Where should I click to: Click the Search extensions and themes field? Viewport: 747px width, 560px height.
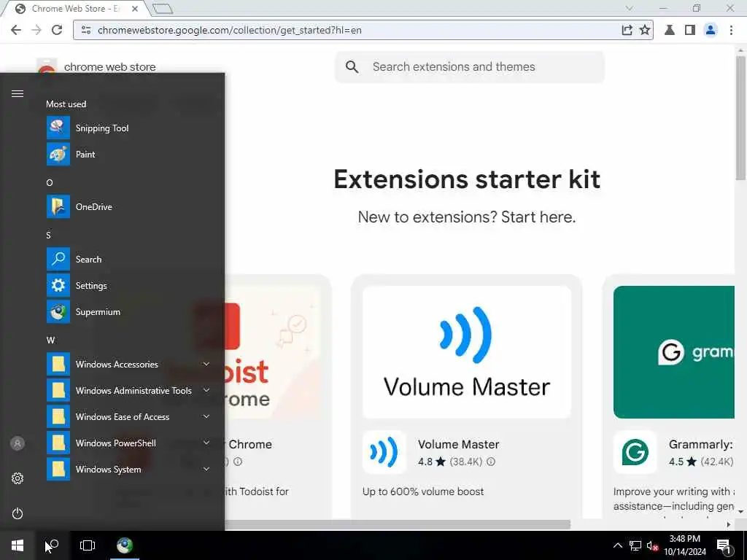pyautogui.click(x=470, y=66)
